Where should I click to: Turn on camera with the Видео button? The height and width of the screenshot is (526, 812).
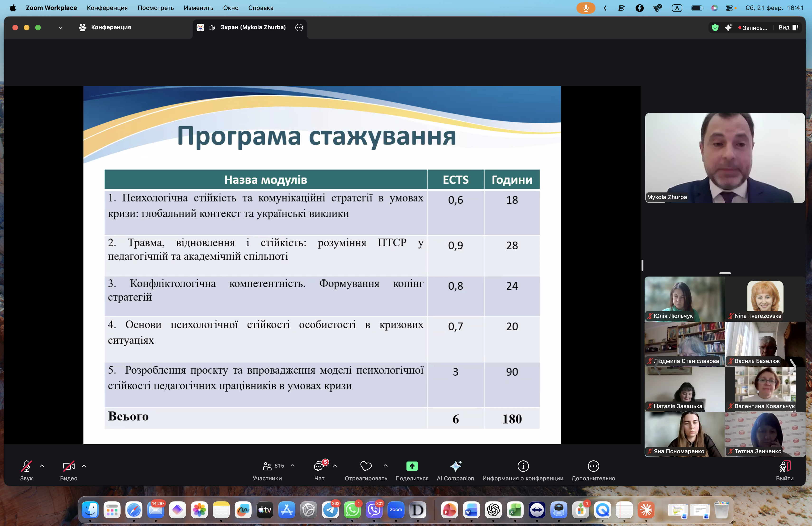point(69,466)
